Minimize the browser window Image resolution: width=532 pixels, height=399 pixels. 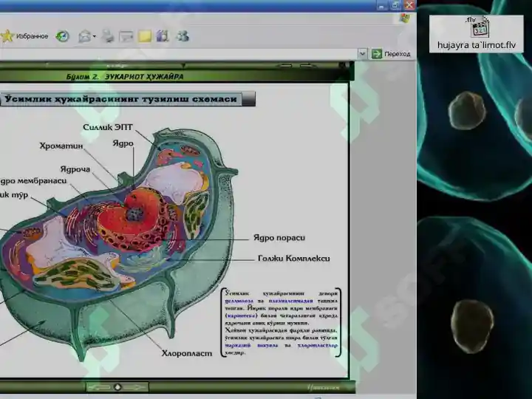(x=382, y=5)
